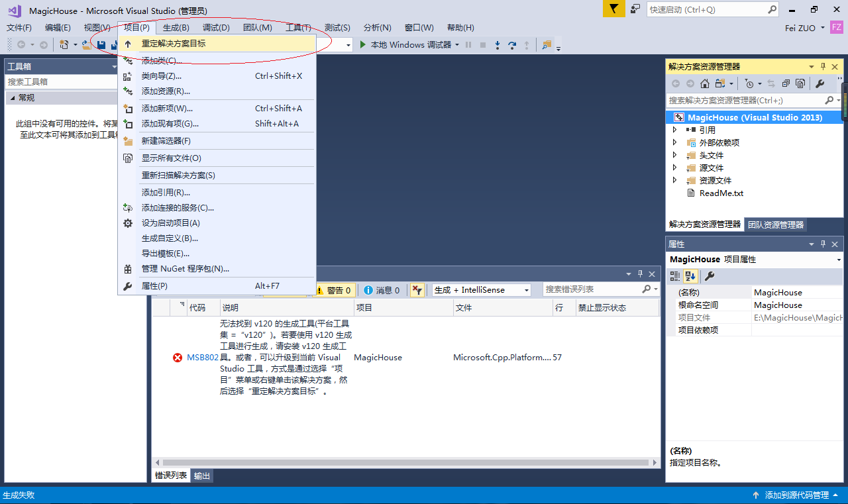Click sync with active document icon
Image resolution: width=848 pixels, height=504 pixels.
tap(771, 83)
